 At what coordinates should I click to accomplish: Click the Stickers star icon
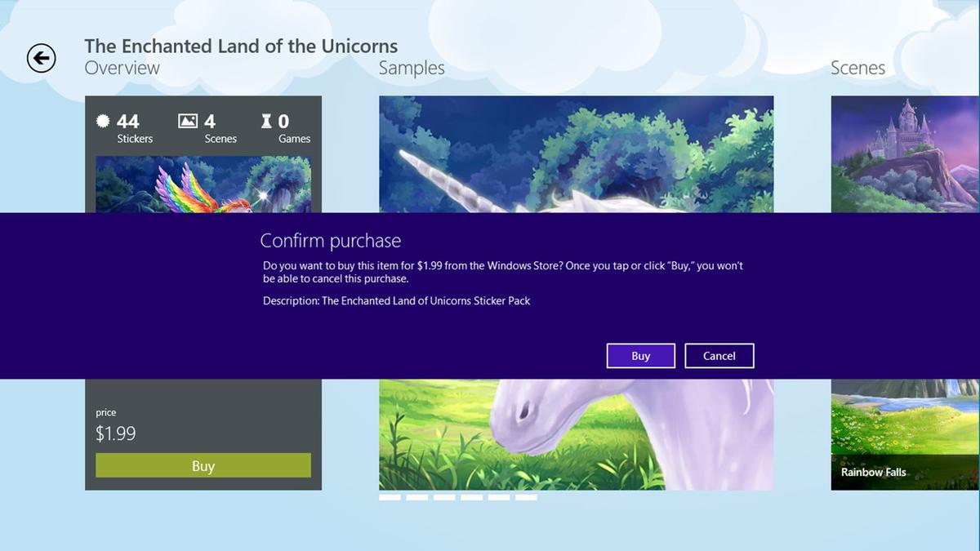click(x=103, y=121)
